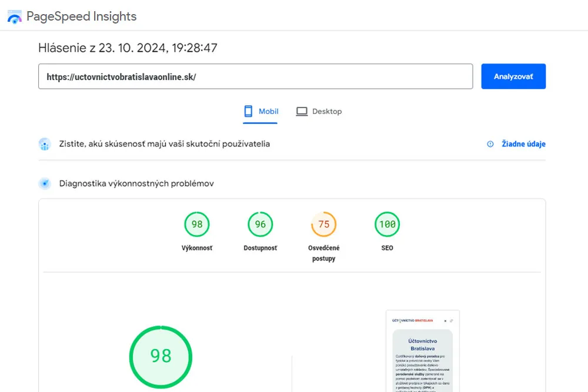
Task: Focus the URL input with uctovnictvobratislavaonline.sk
Action: [x=255, y=76]
